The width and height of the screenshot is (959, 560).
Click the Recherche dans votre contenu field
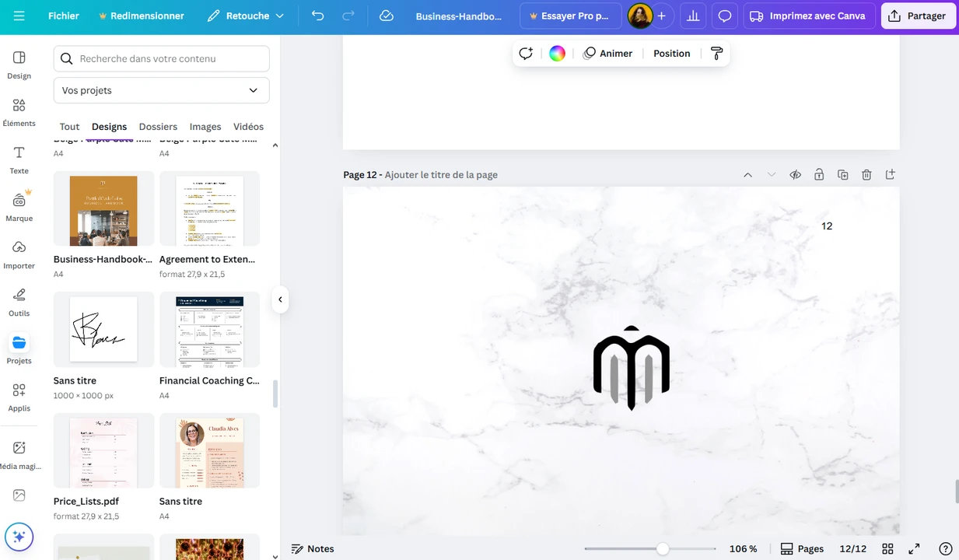pos(162,58)
